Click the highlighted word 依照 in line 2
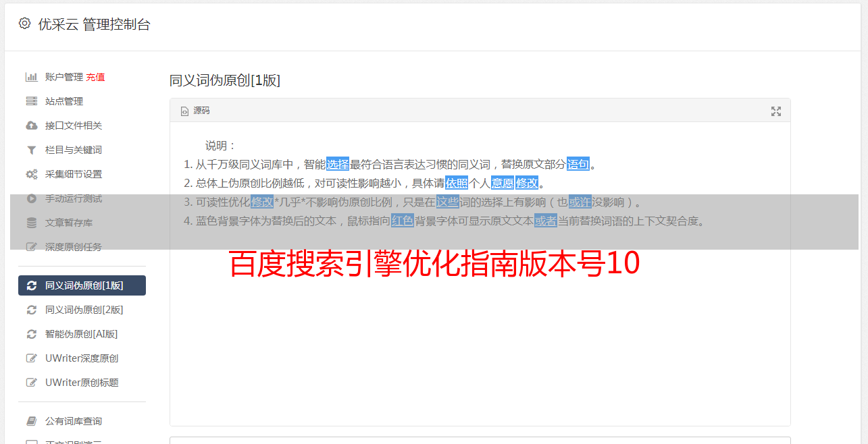 click(x=457, y=183)
